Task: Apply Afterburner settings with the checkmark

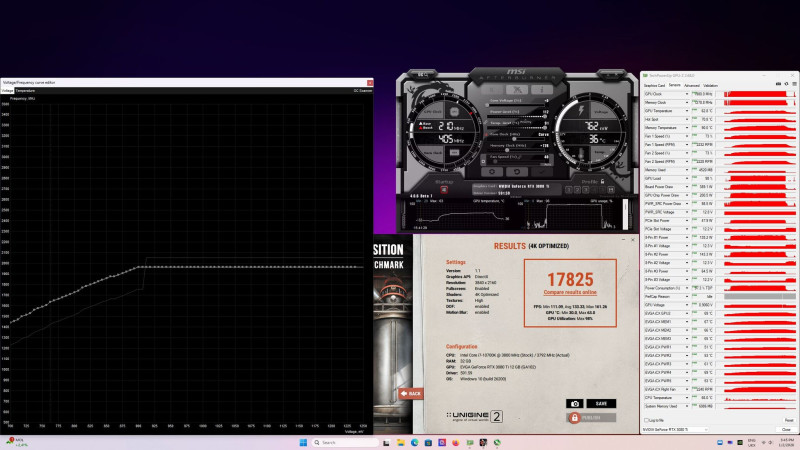Action: (x=541, y=171)
